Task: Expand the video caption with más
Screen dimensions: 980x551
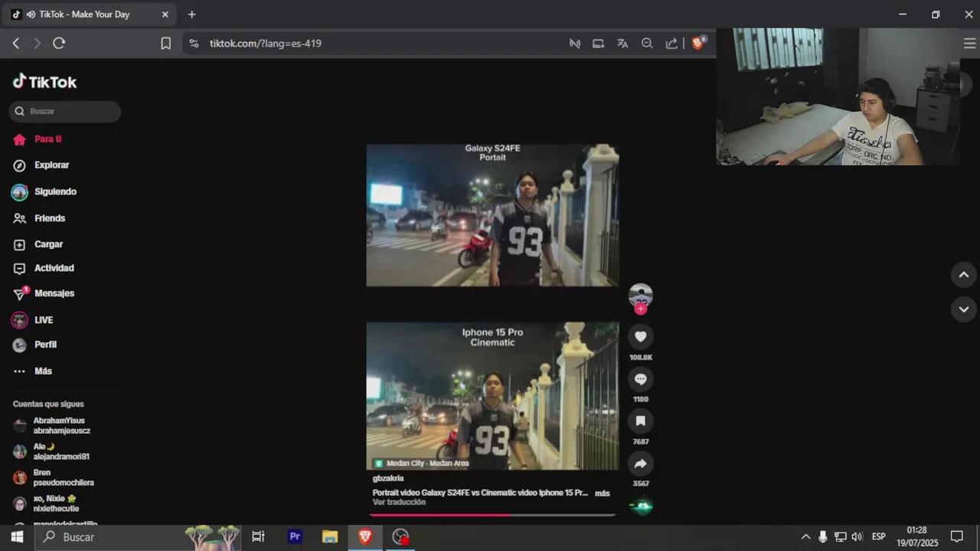Action: tap(603, 494)
